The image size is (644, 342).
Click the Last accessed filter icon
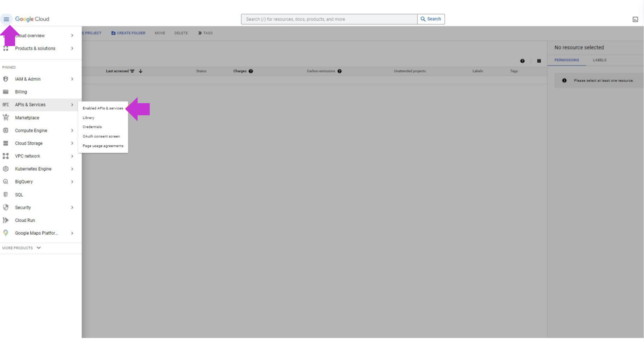click(x=132, y=71)
